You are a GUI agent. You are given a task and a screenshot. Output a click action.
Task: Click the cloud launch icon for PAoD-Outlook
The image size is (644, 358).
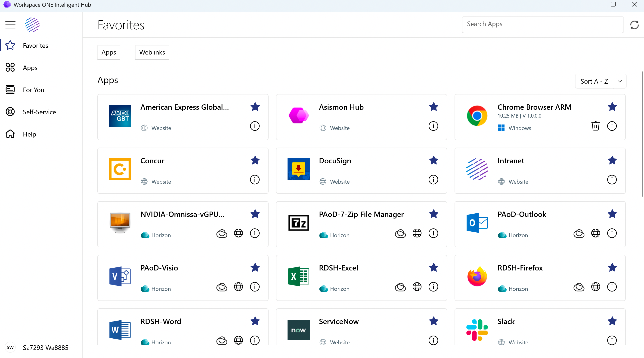click(x=579, y=234)
